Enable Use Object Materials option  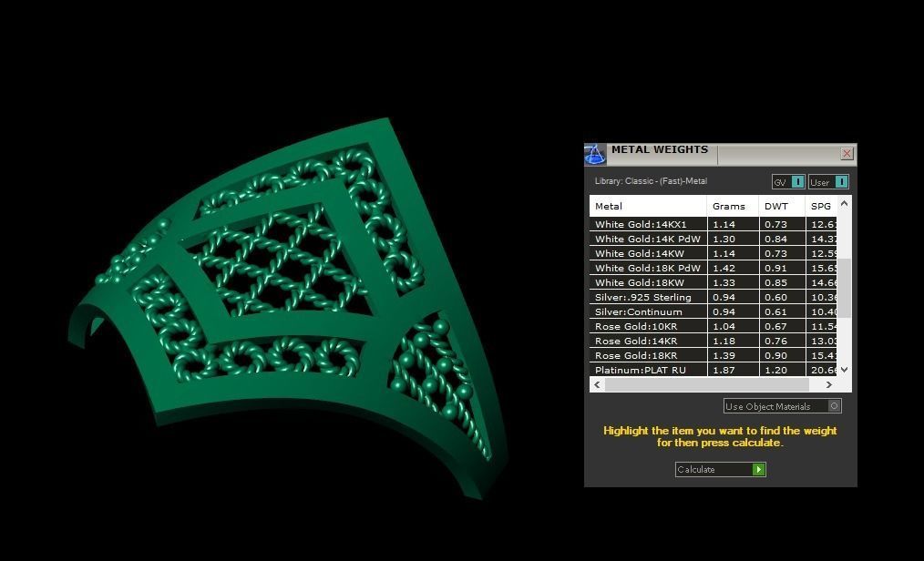782,406
